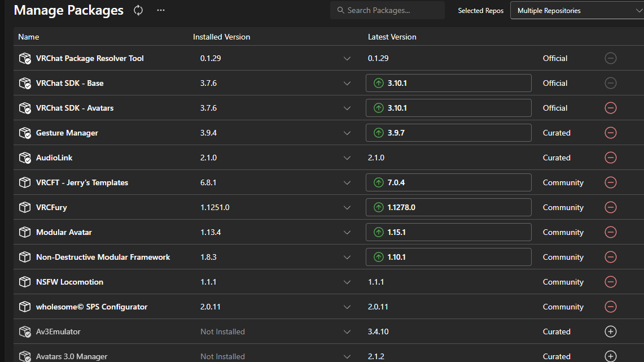The width and height of the screenshot is (644, 362).
Task: Select the wholesome© SPS Configurator name
Action: (91, 307)
